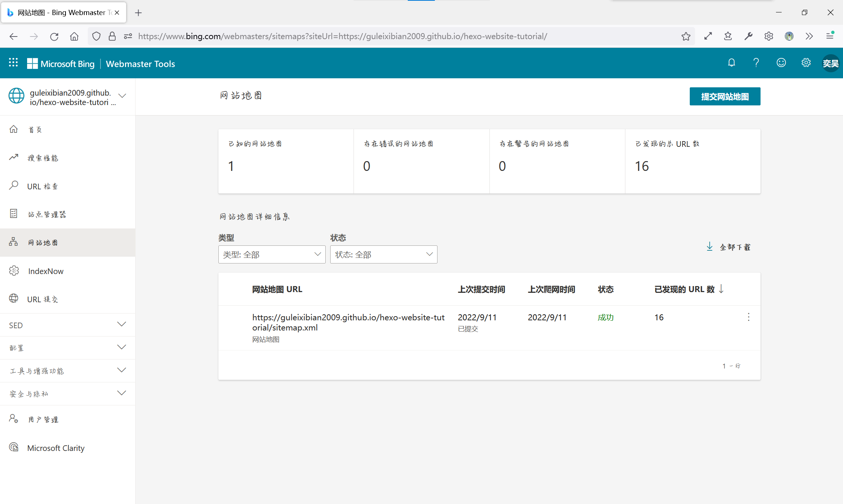Open the 状态: 全部 status filter dropdown

(383, 254)
